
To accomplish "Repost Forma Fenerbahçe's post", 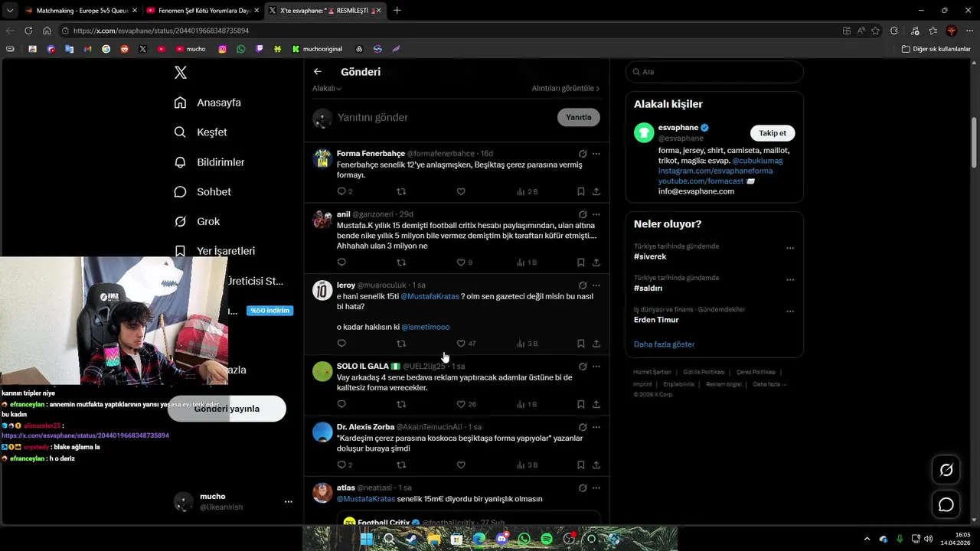I will coord(401,192).
